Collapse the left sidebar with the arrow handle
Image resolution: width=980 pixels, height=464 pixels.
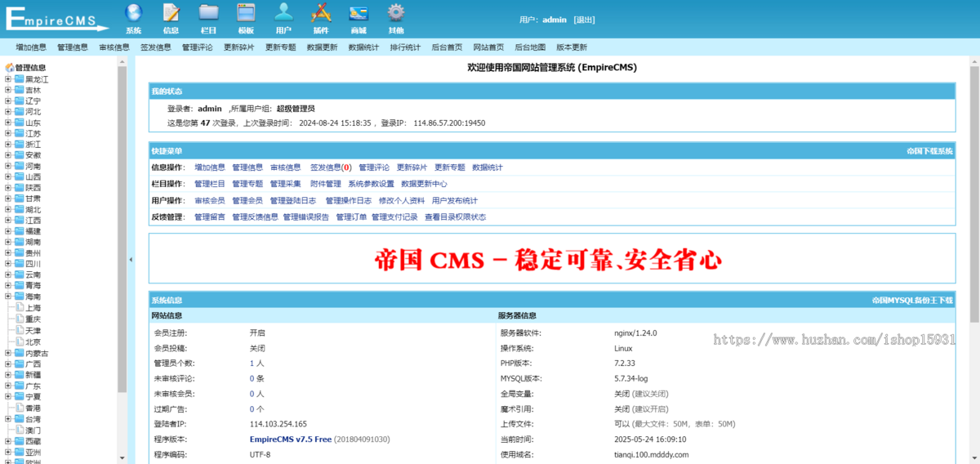click(x=131, y=260)
